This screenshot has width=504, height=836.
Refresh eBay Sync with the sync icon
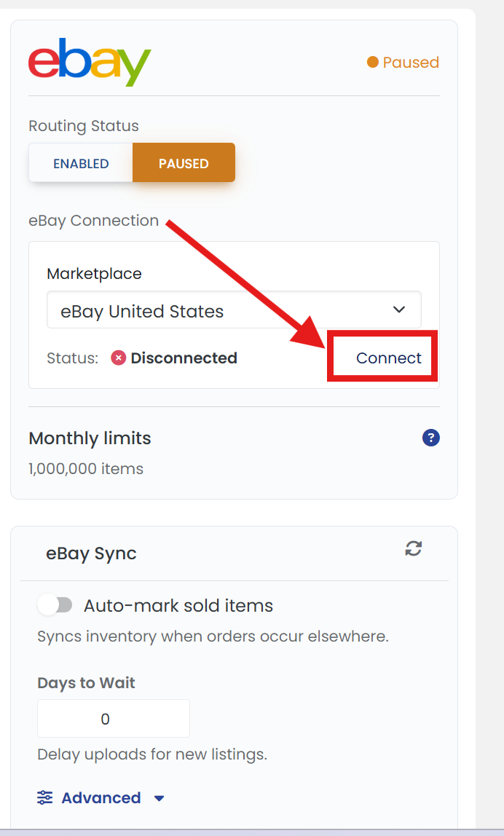[414, 548]
